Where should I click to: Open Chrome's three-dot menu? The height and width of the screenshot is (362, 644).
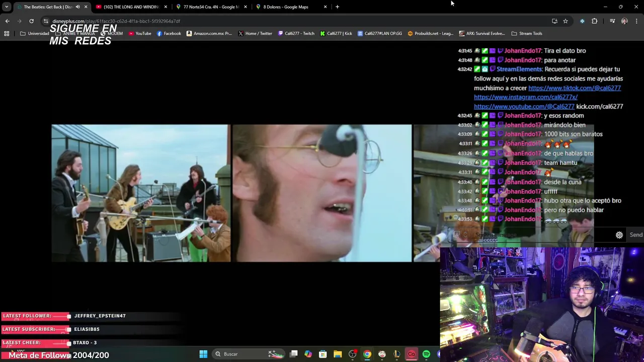[636, 21]
